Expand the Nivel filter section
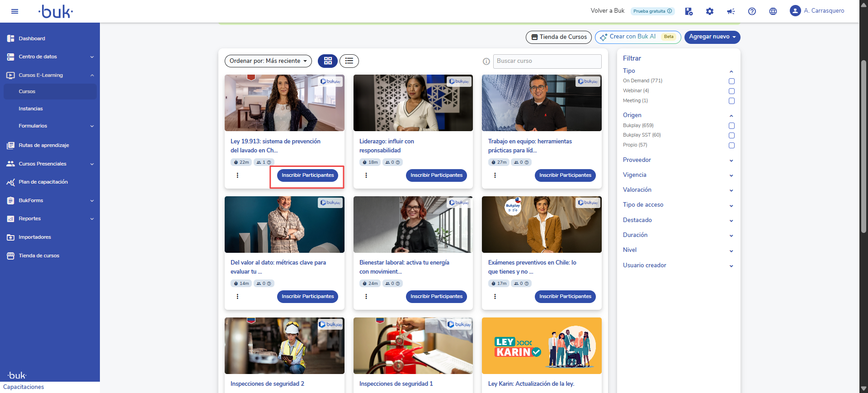Image resolution: width=868 pixels, height=393 pixels. coord(731,251)
